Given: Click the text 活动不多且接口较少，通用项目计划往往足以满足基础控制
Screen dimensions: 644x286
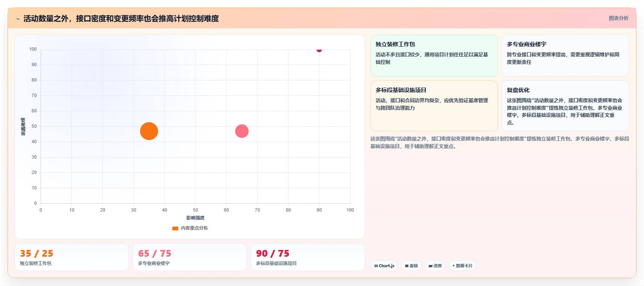Looking at the screenshot, I should coord(432,58).
